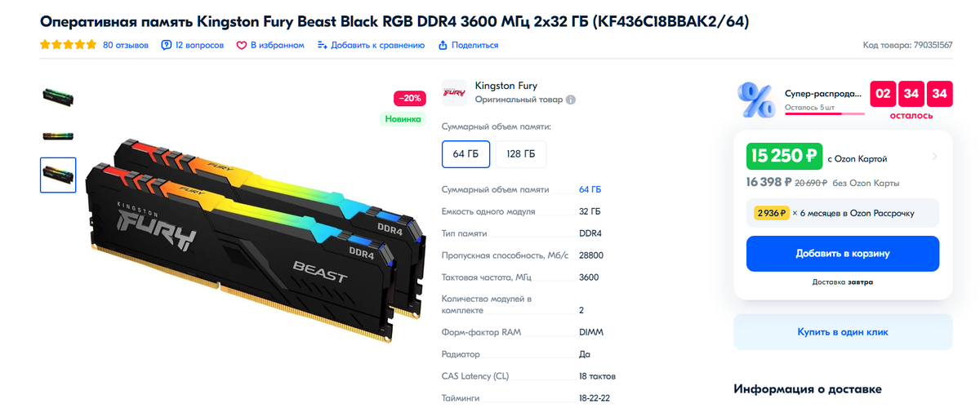Viewport: 980px width, 408px height.
Task: Click the blue percent sale icon
Action: tap(755, 100)
